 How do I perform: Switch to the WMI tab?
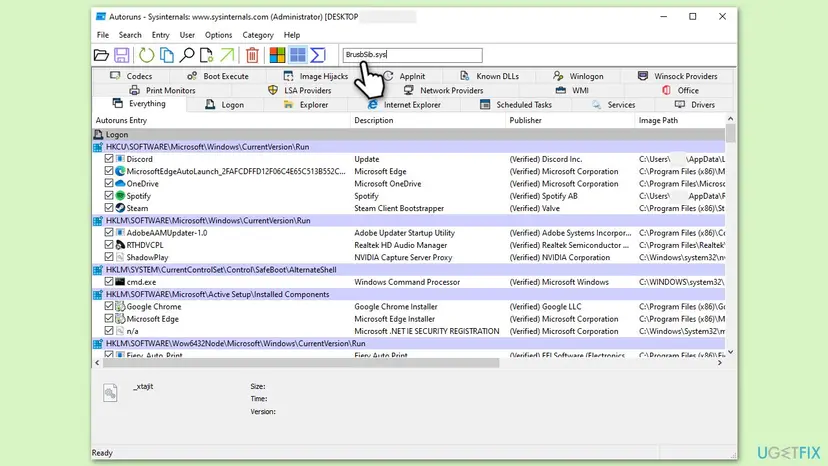coord(572,90)
